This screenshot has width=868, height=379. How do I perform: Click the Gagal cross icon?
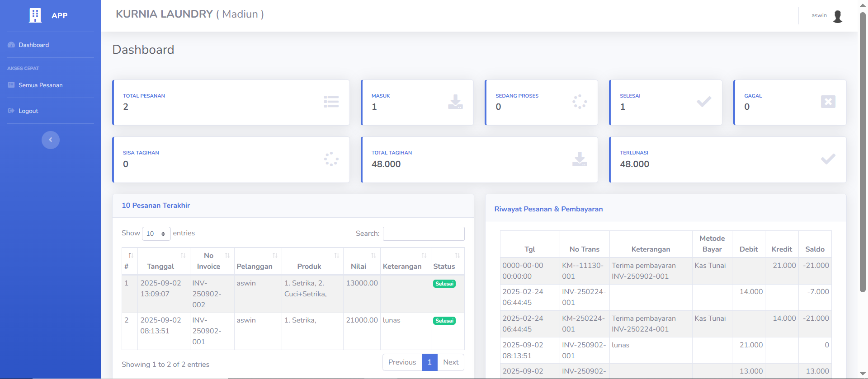click(x=828, y=102)
